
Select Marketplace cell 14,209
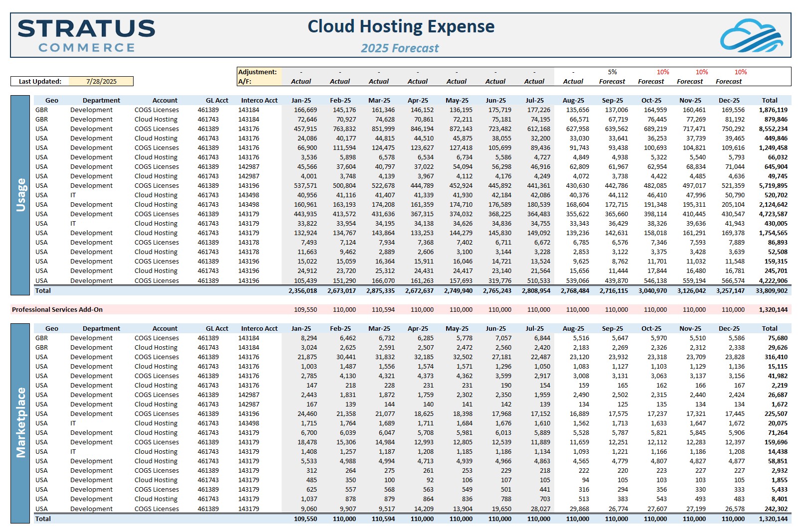coord(424,509)
